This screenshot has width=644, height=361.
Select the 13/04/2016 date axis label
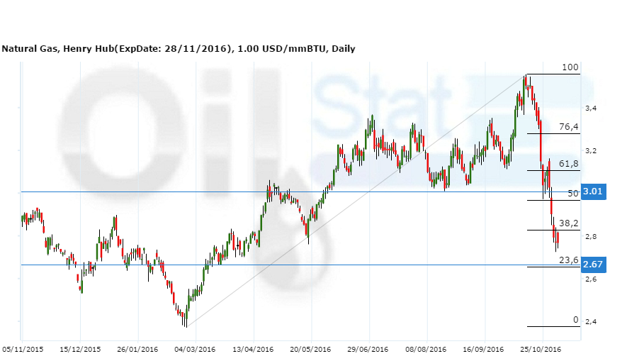click(253, 349)
